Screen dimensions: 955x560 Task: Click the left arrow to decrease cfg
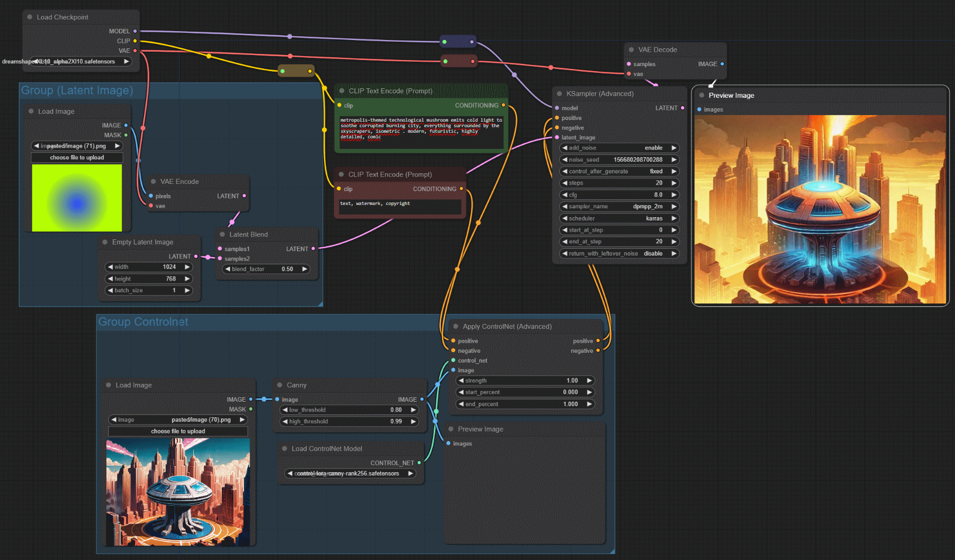tap(565, 195)
